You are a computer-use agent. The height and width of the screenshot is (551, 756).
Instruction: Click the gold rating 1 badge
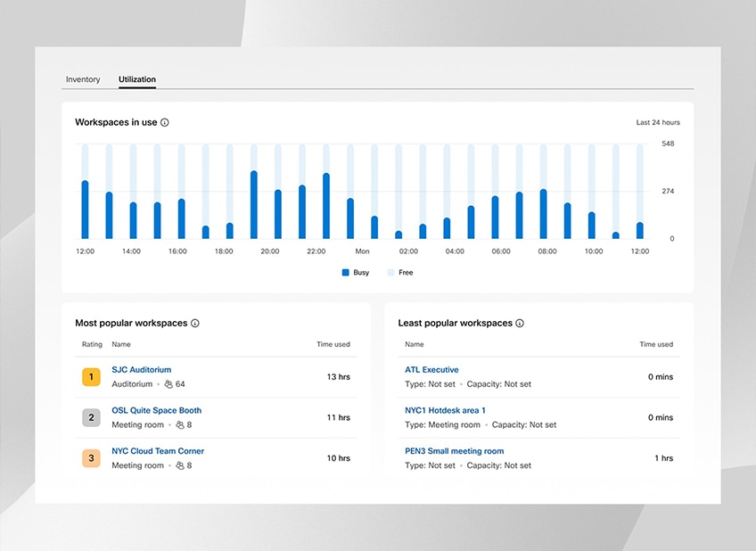(x=91, y=377)
